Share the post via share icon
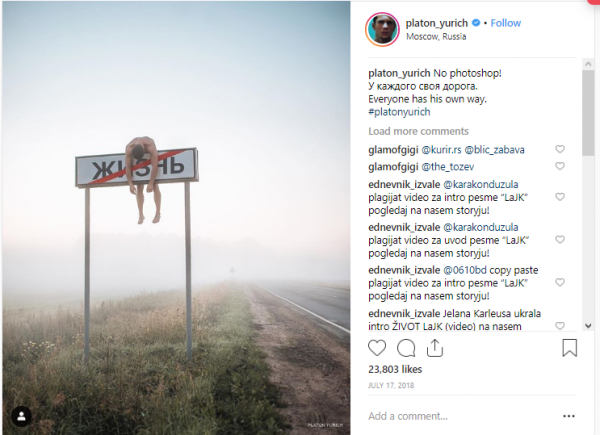This screenshot has width=600, height=435. 435,348
